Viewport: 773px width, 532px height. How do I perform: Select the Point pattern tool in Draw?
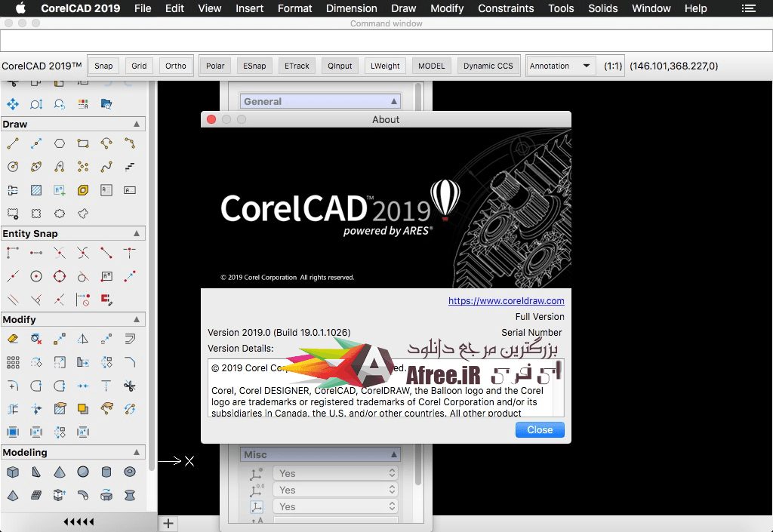tap(83, 167)
